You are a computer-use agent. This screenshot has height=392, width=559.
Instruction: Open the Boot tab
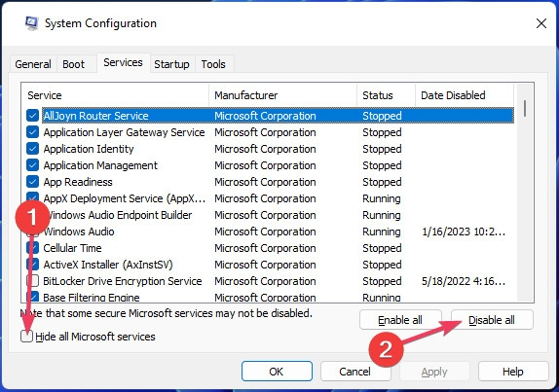(73, 64)
